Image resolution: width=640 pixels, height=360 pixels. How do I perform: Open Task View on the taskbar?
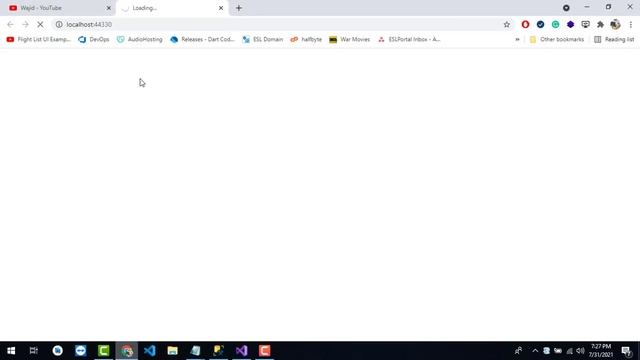click(34, 351)
